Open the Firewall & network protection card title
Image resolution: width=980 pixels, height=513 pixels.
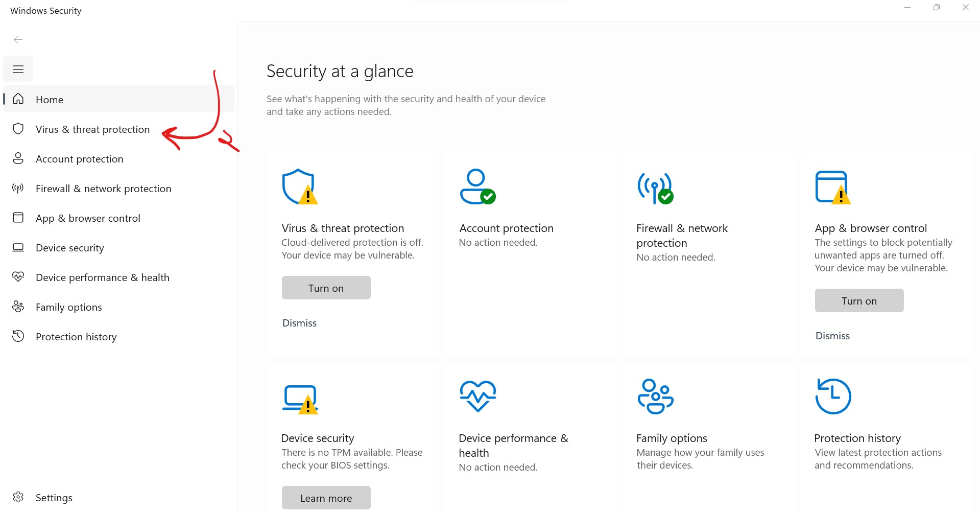[x=682, y=235]
